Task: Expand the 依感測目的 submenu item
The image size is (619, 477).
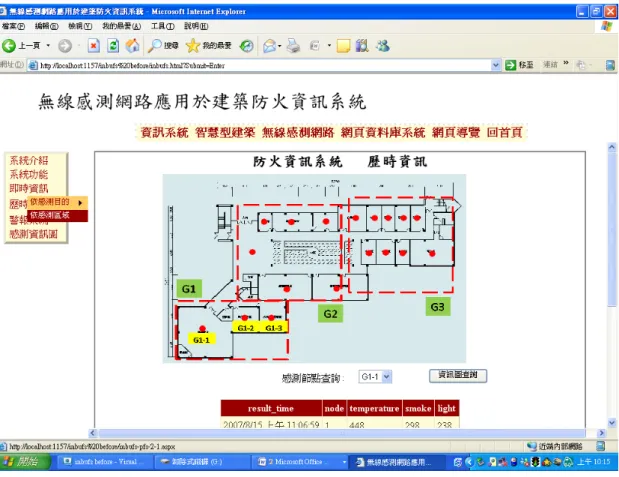Action: 58,202
